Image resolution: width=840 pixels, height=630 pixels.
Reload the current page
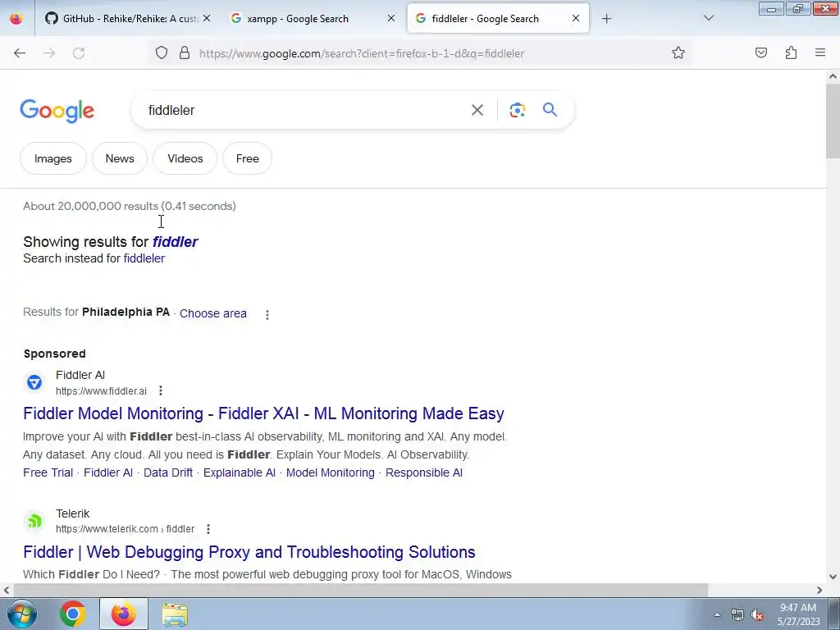pos(79,53)
